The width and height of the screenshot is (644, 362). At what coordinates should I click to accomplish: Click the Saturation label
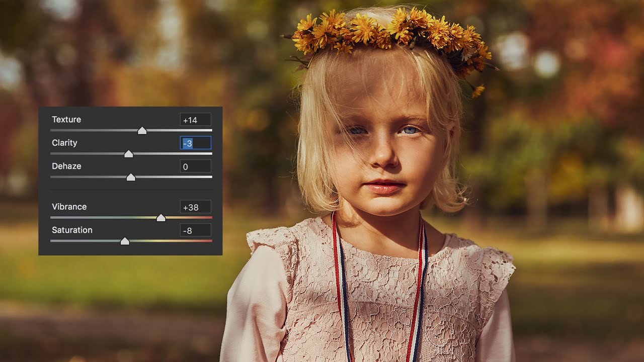click(x=72, y=230)
